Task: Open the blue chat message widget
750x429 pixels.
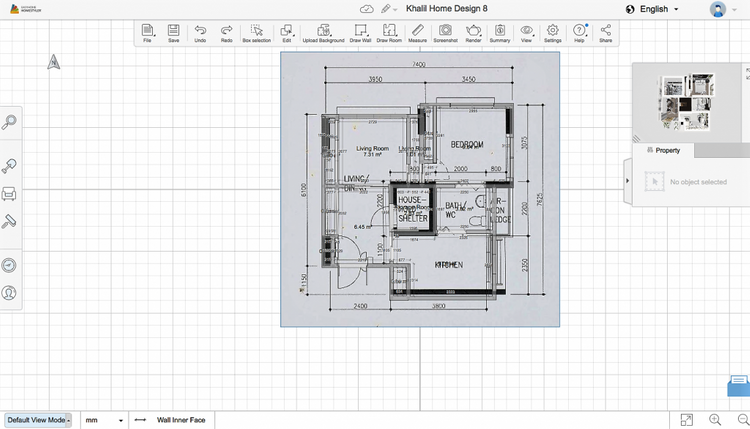Action: (739, 385)
